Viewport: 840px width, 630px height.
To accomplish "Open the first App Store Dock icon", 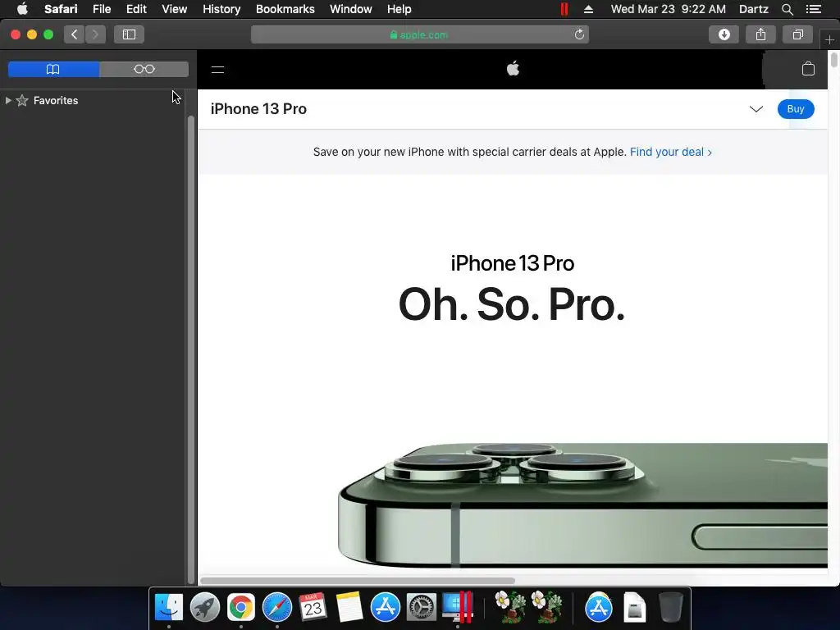I will tap(386, 607).
